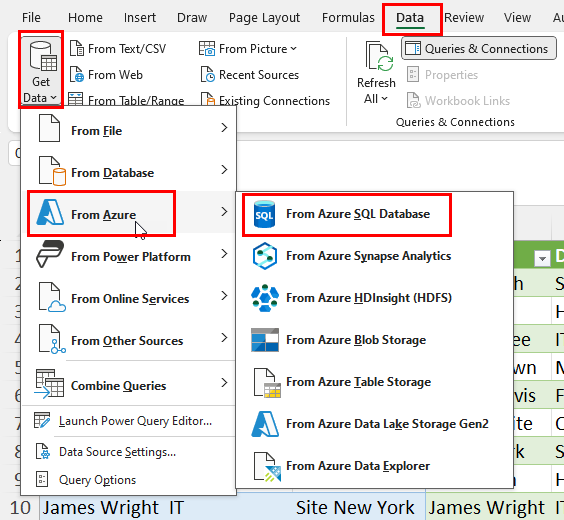Choose the From Azure Blob Storage entry

point(374,340)
